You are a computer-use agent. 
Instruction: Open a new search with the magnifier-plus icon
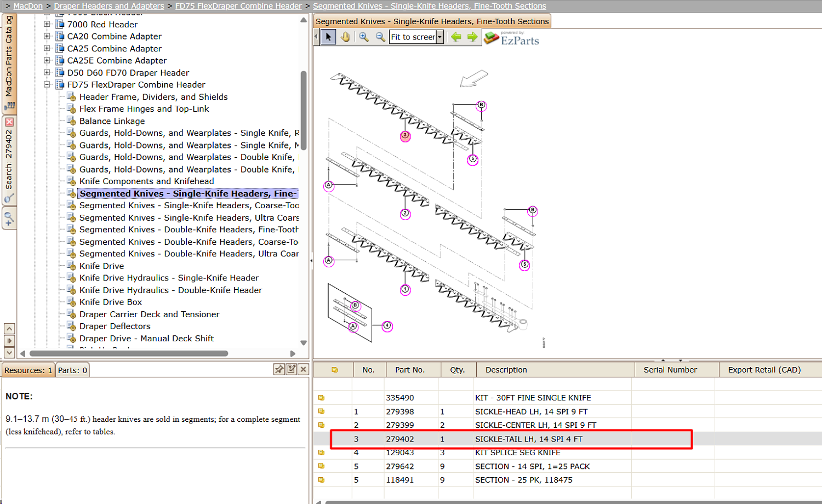click(x=9, y=219)
